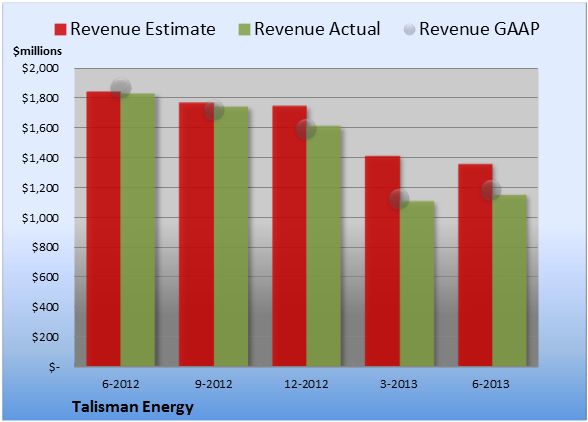The width and height of the screenshot is (588, 422).
Task: Select the 'Revenue Actual' legend label
Action: (x=317, y=29)
